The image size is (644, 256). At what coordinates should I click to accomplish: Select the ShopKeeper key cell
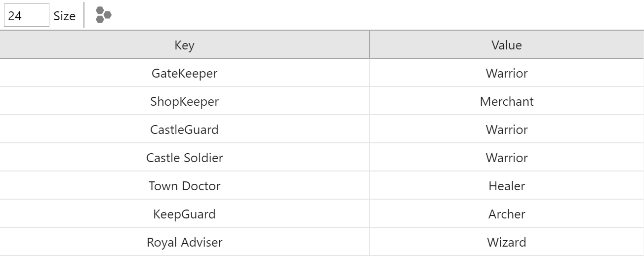184,101
